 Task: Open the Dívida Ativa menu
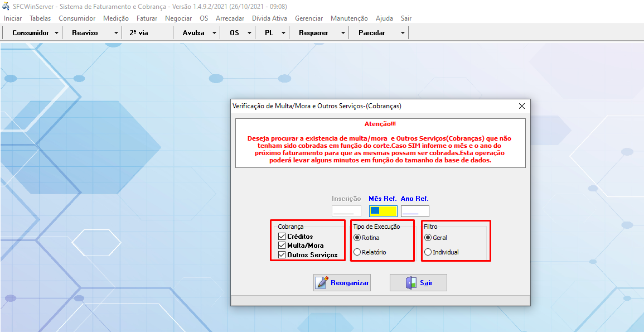(269, 18)
